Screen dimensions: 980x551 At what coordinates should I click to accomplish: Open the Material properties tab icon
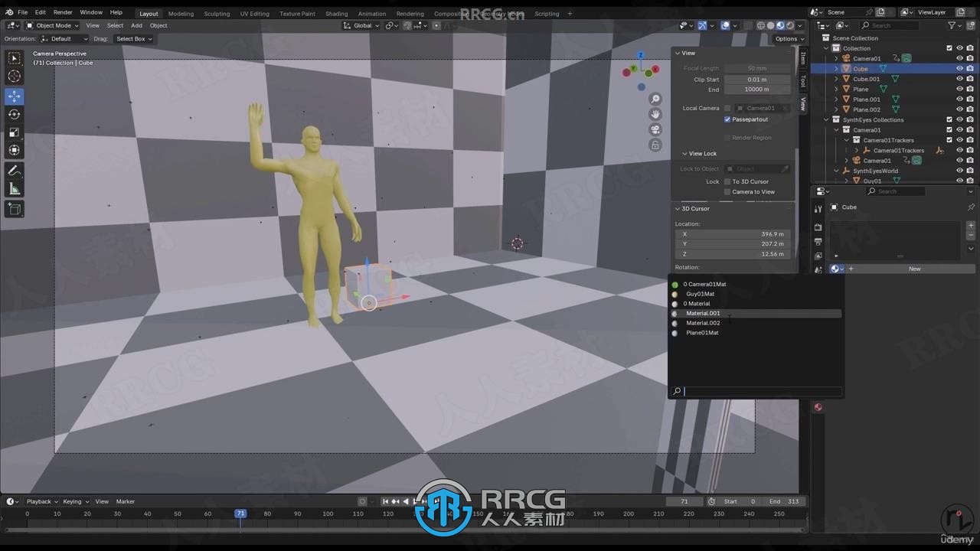tap(818, 407)
